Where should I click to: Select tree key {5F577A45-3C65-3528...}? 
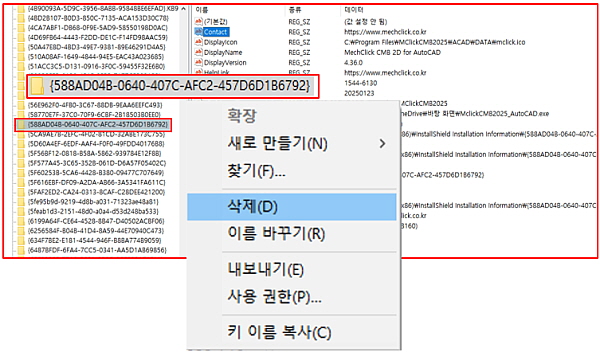tap(97, 163)
